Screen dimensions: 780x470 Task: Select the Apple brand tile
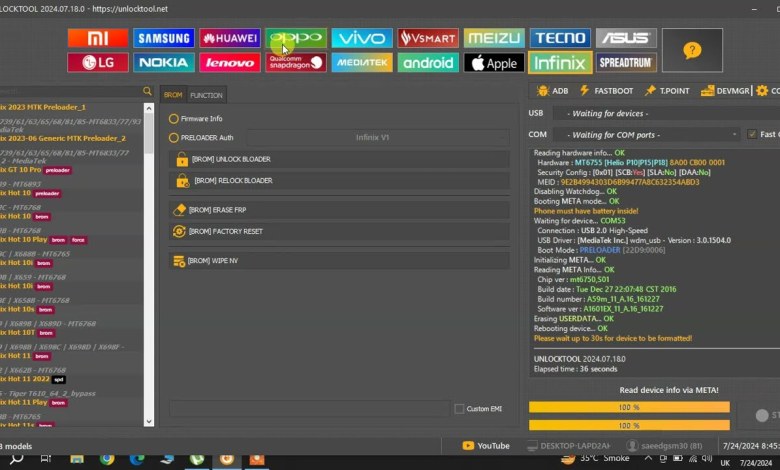(x=494, y=63)
